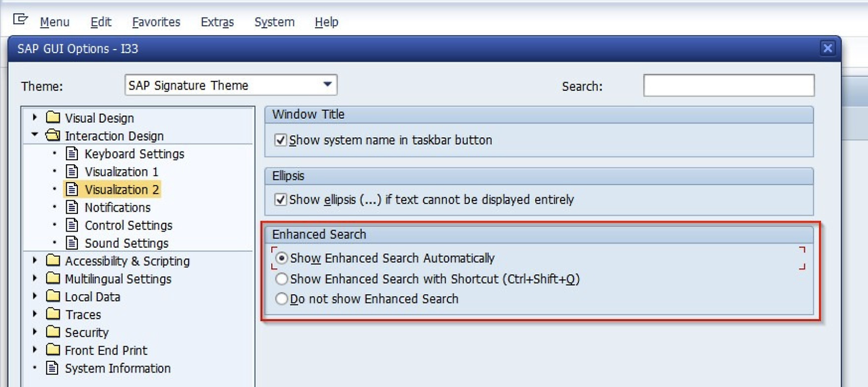Screen dimensions: 868x387
Task: Click the Visualization 1 page icon
Action: pos(72,171)
